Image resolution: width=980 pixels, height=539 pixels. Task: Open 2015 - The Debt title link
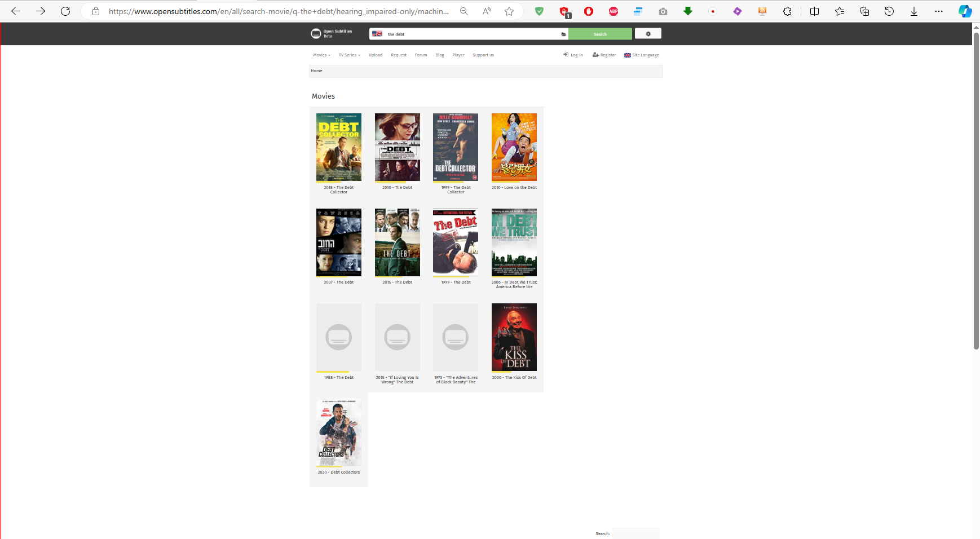click(398, 282)
